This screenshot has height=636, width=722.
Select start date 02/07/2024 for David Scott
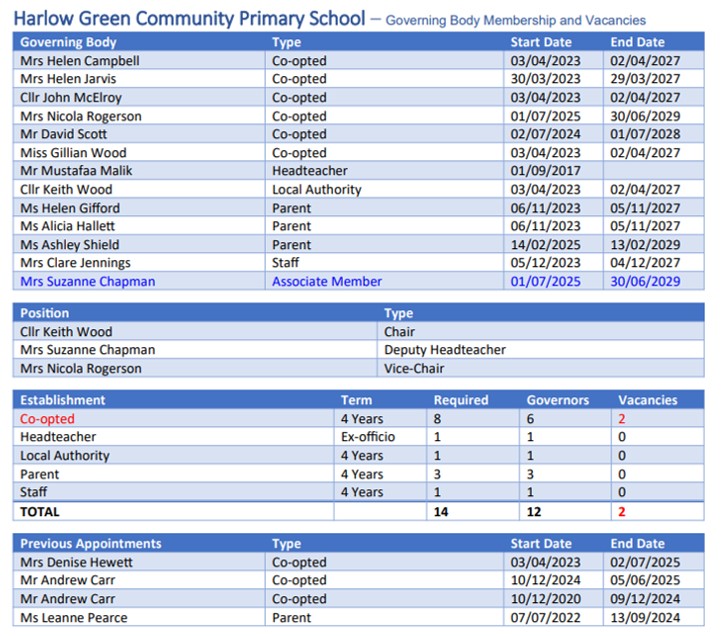click(545, 134)
